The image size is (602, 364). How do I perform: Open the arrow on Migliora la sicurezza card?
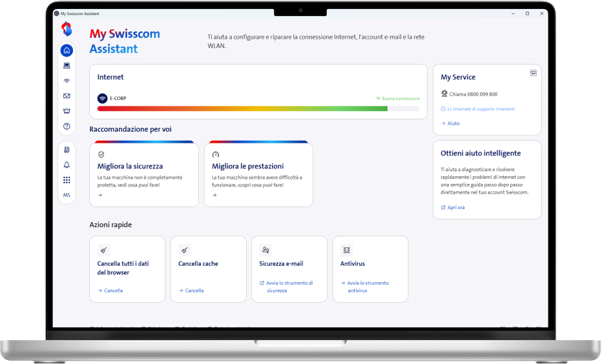(100, 196)
